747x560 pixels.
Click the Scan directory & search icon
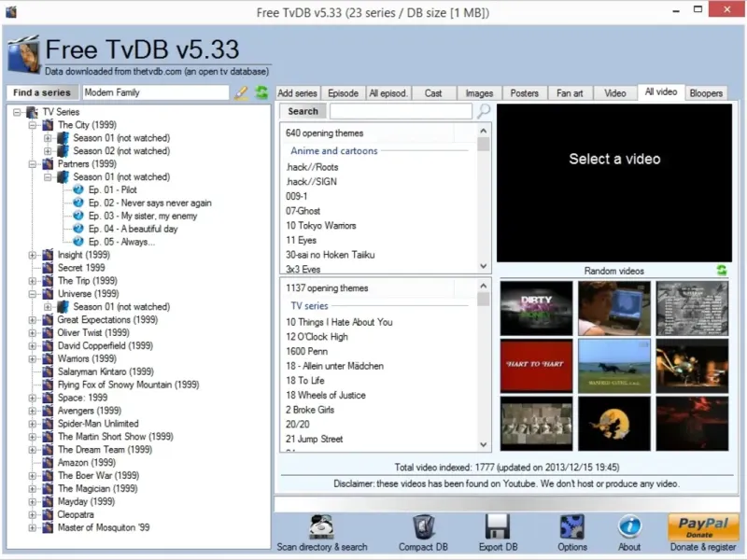[322, 526]
